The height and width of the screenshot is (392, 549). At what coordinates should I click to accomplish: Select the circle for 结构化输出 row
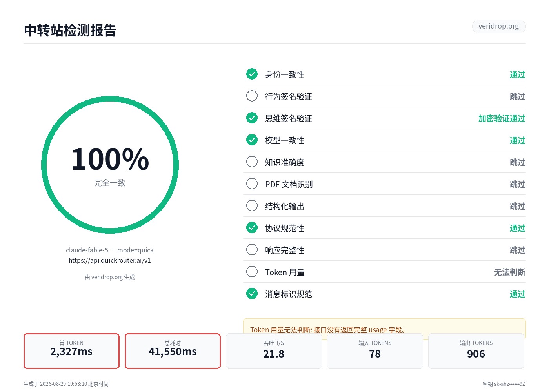pyautogui.click(x=252, y=206)
